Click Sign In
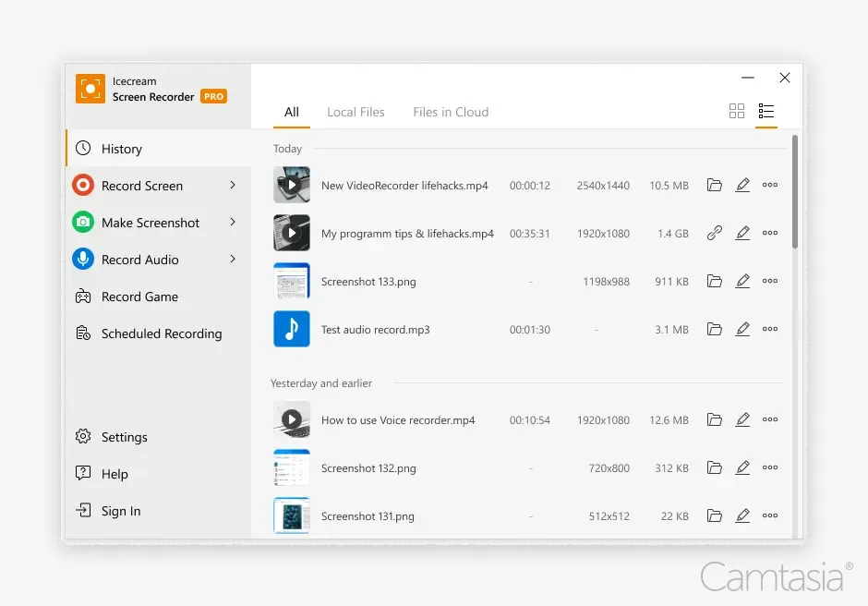868x606 pixels. tap(158, 511)
